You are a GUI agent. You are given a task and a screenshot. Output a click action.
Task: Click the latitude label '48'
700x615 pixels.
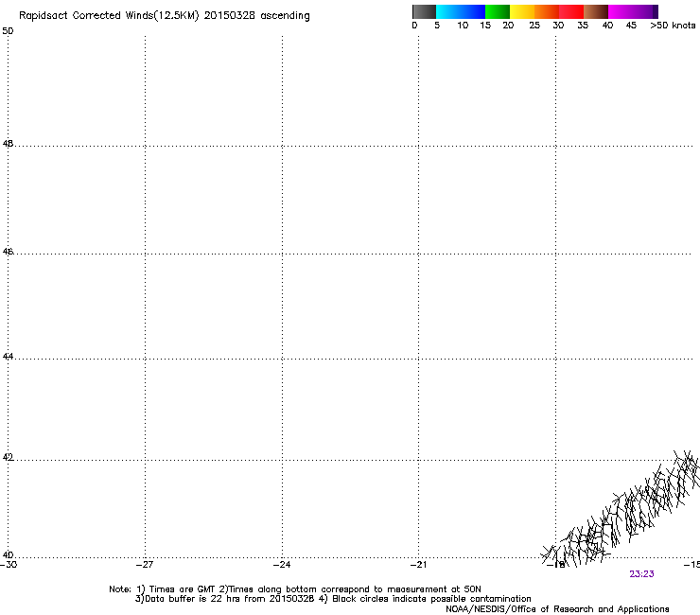tap(8, 144)
